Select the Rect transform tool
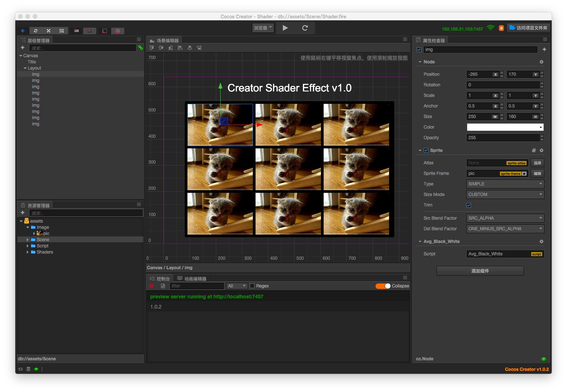This screenshot has width=567, height=392. coord(62,31)
